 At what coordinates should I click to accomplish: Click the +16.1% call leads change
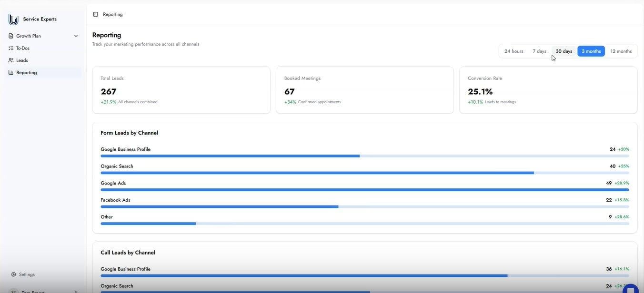622,269
